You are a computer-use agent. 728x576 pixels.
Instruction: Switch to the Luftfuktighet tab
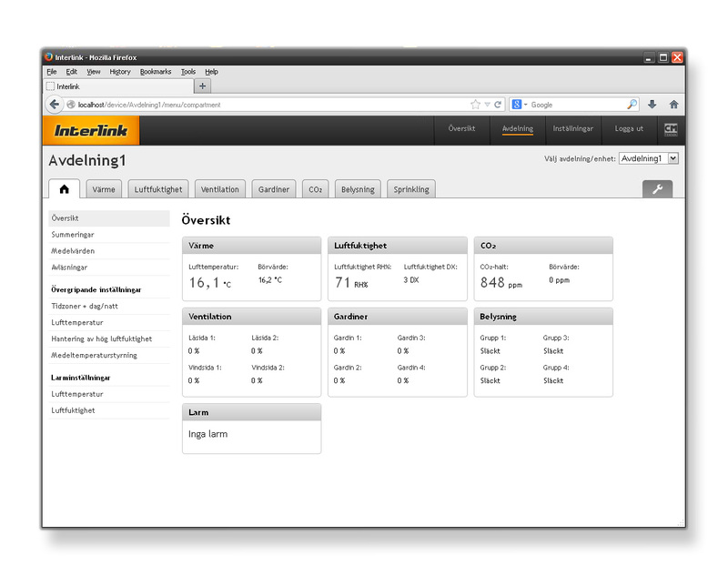pos(158,189)
